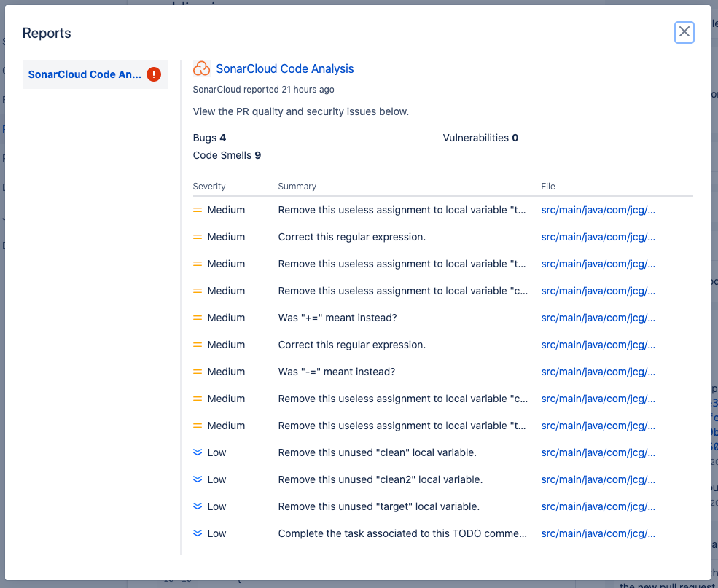Click the low severity icon for unused "target" variable
This screenshot has height=588, width=718.
[198, 506]
